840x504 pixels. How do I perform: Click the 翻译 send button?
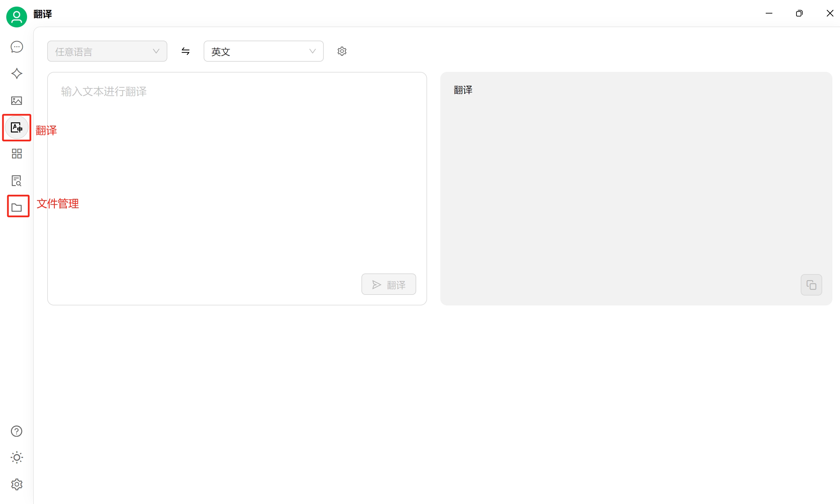coord(388,285)
